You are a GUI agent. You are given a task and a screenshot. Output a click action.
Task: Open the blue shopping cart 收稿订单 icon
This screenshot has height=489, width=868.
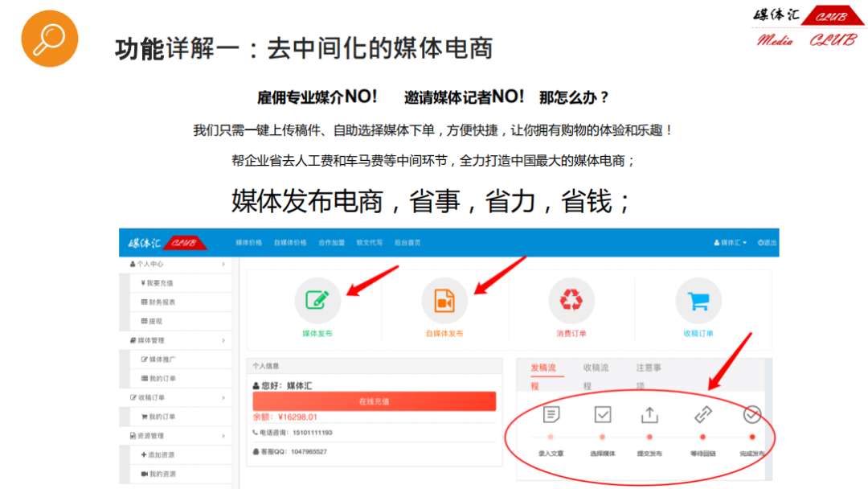click(698, 301)
